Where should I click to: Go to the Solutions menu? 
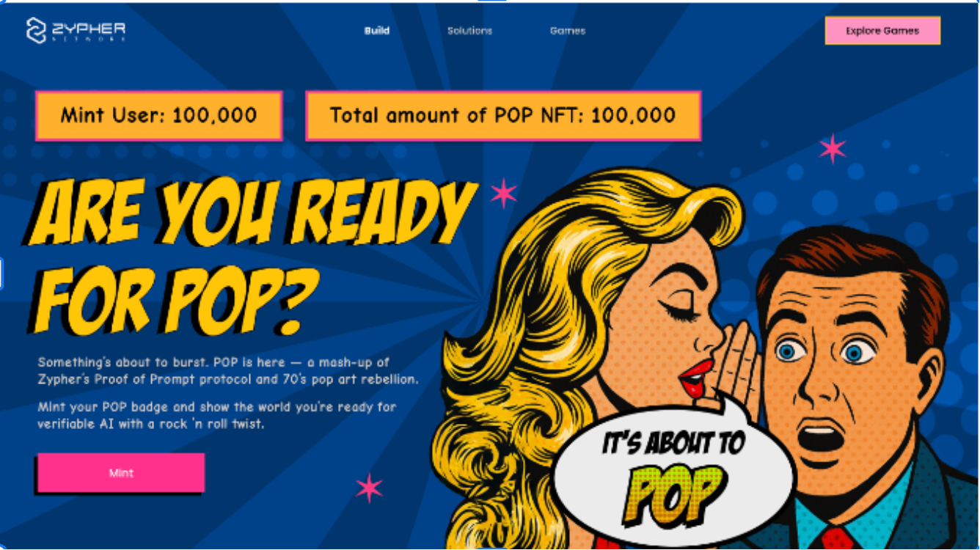[x=469, y=31]
